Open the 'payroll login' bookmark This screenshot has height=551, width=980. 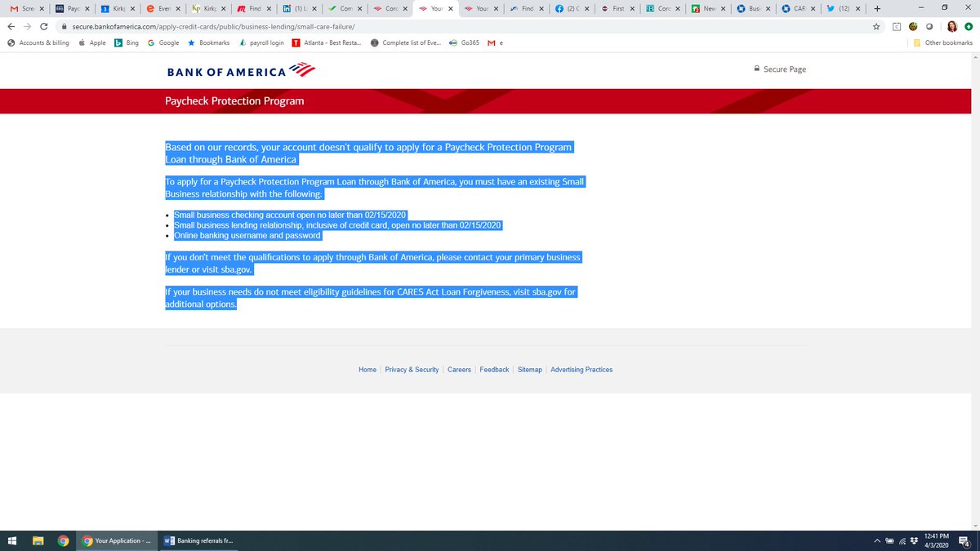[261, 42]
